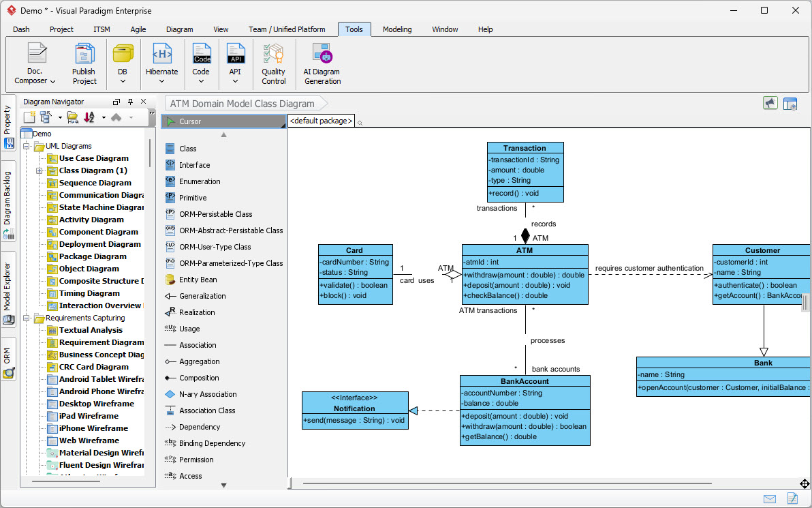Start AI Diagram Generation
The height and width of the screenshot is (508, 812).
pyautogui.click(x=322, y=64)
